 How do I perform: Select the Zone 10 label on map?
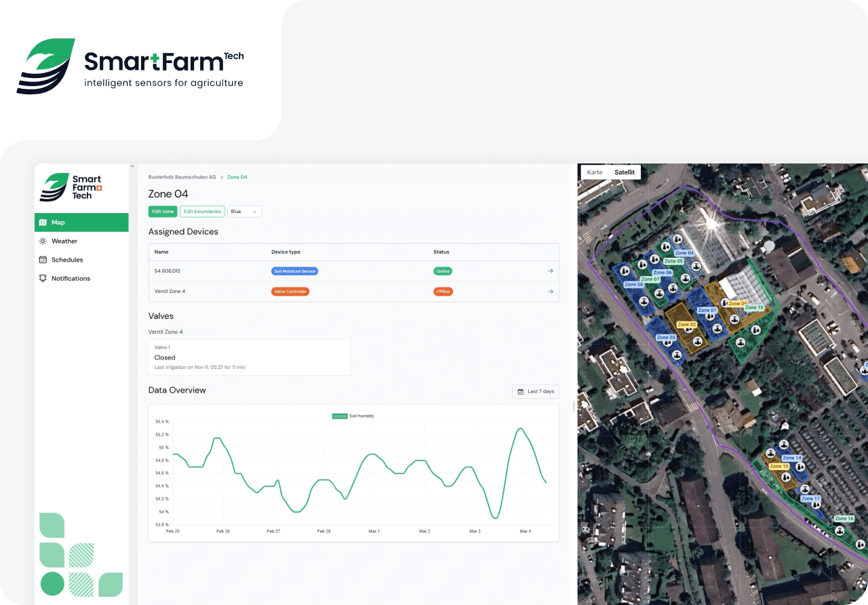click(x=755, y=307)
